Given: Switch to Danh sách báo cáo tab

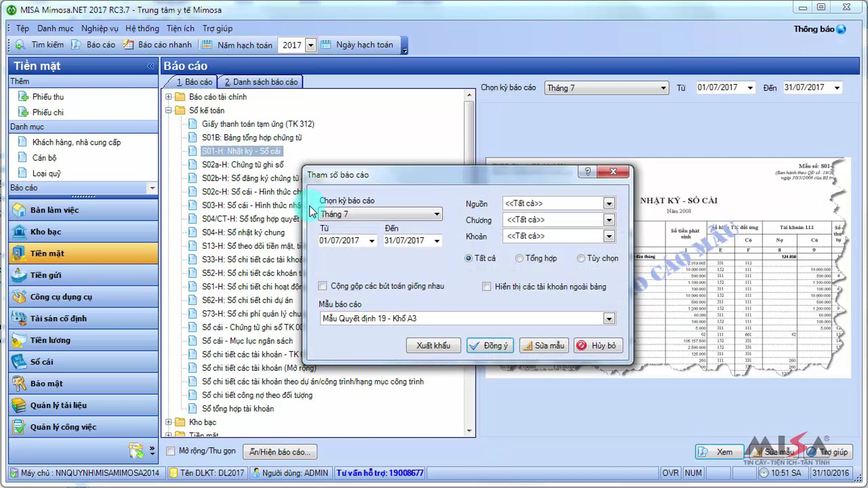Looking at the screenshot, I should point(261,82).
